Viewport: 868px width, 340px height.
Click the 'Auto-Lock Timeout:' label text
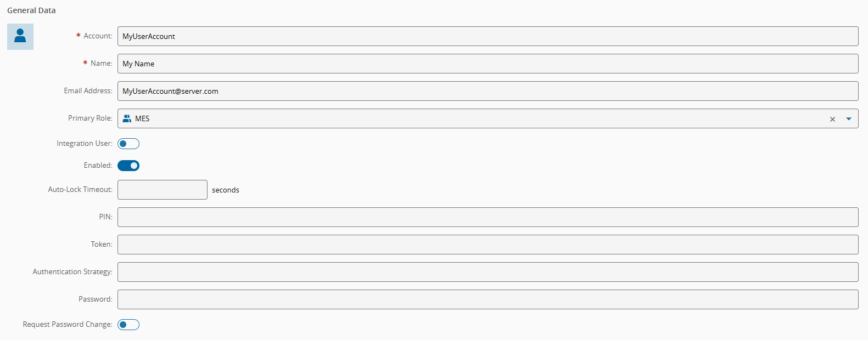point(80,190)
